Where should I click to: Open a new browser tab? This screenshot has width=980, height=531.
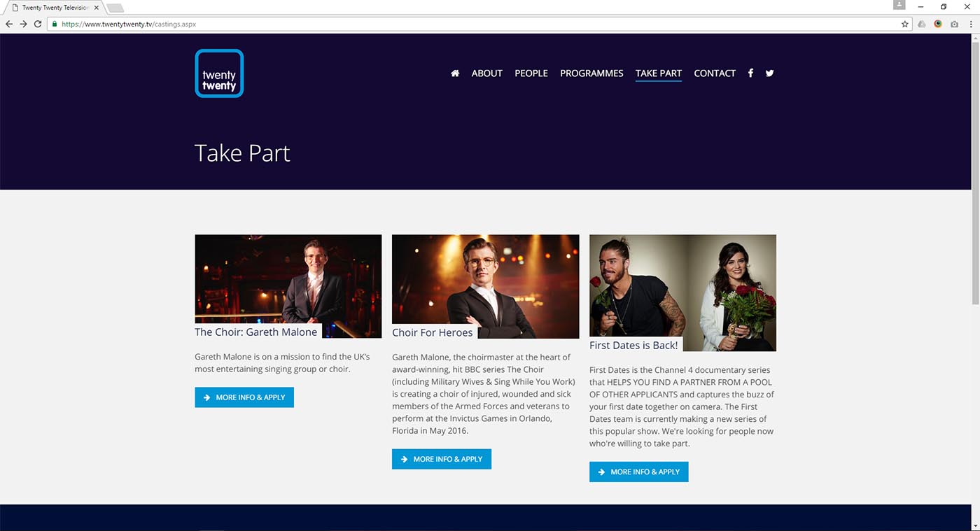click(115, 8)
